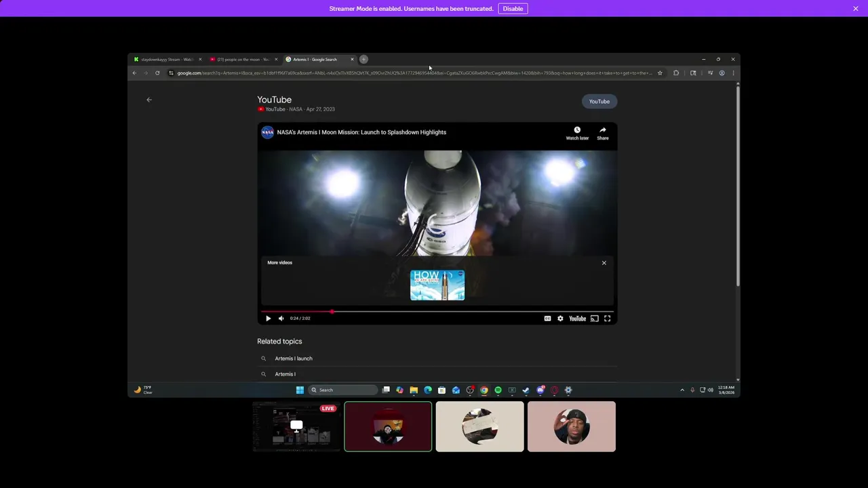Open OBS Studio from the taskbar
868x488 pixels.
pos(470,390)
